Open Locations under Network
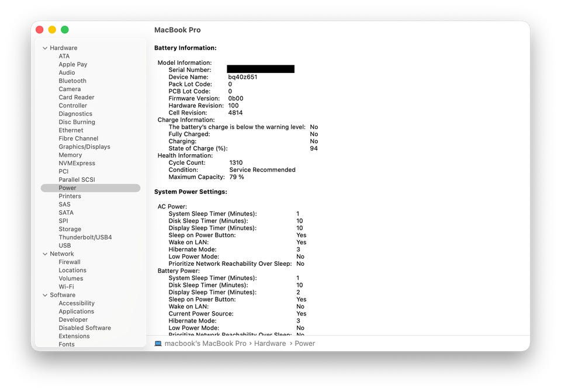The image size is (561, 392). [72, 270]
